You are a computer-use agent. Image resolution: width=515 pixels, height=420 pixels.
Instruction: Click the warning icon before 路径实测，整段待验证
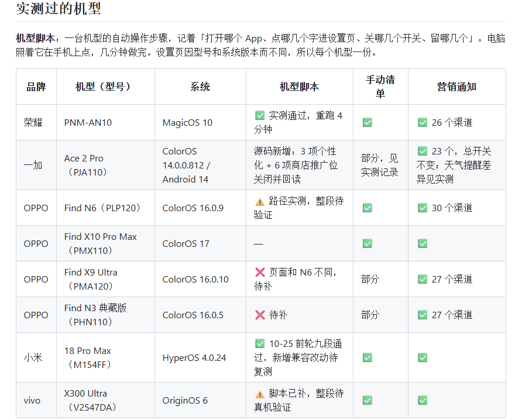259,201
